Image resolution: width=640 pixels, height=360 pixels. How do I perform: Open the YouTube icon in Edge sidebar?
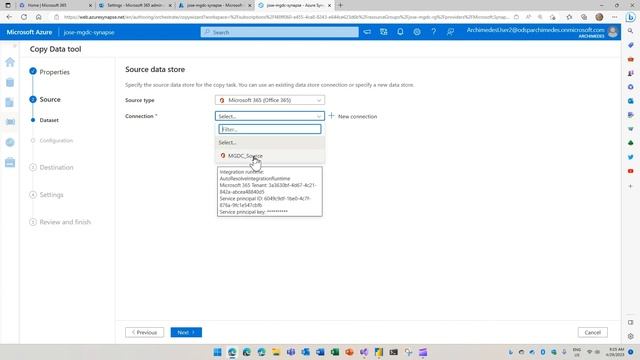pos(631,171)
